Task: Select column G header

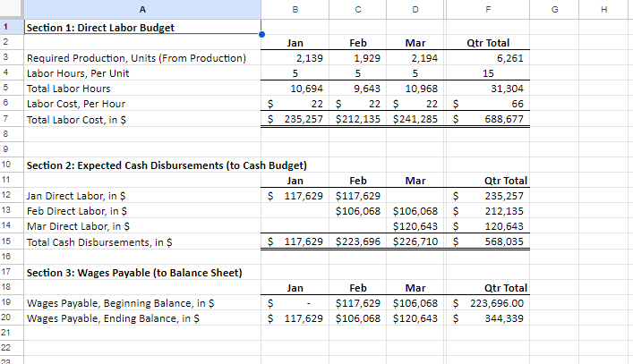Action: 554,9
